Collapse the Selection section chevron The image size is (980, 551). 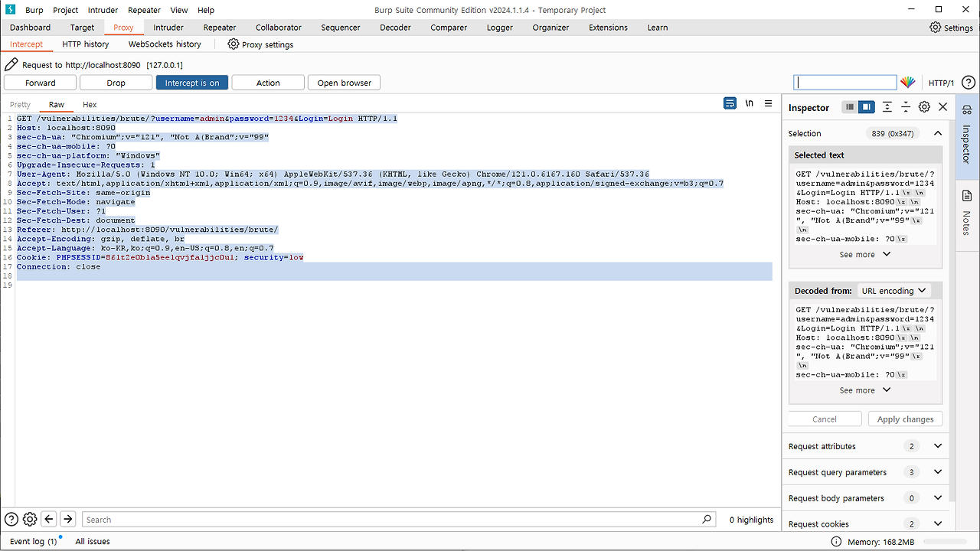pyautogui.click(x=937, y=133)
